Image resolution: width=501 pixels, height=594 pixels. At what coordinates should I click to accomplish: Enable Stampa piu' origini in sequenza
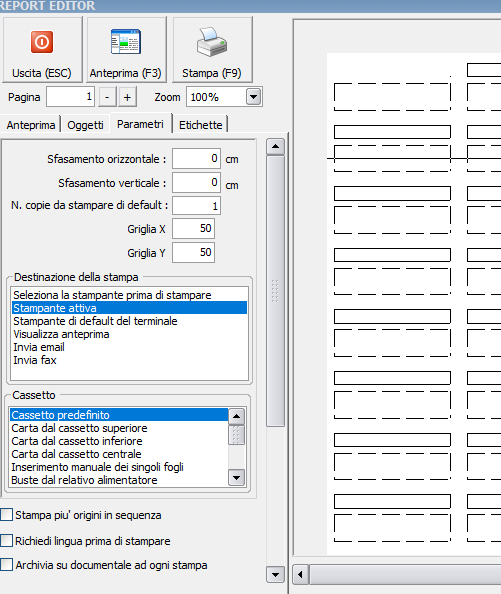point(6,515)
